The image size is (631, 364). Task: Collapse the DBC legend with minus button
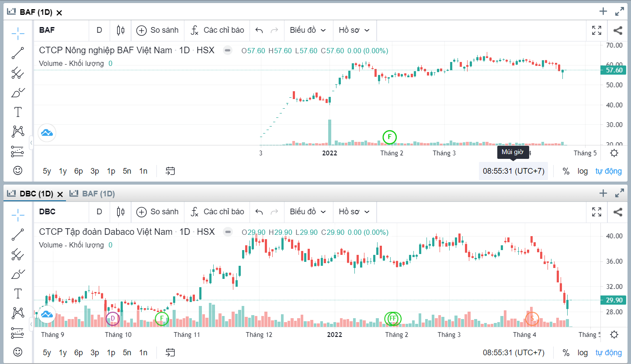click(x=228, y=232)
